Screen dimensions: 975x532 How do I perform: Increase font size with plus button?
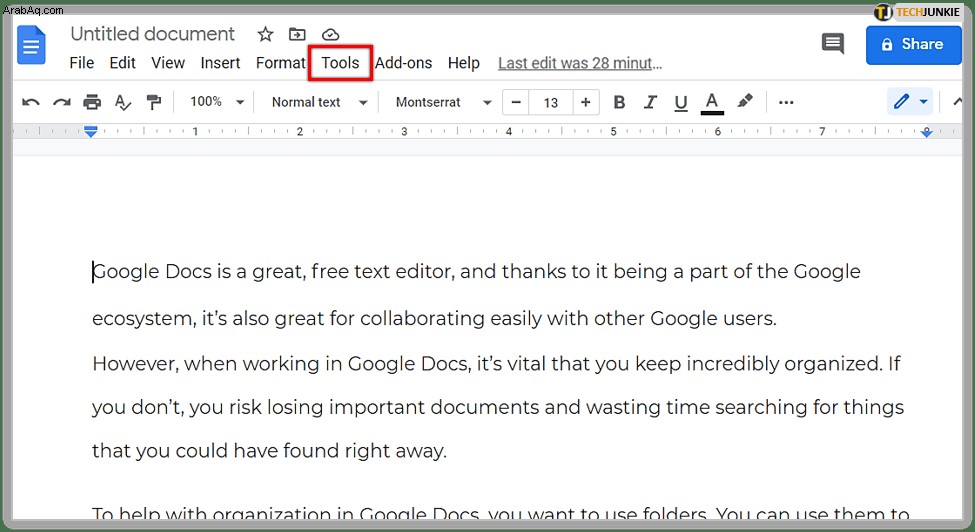point(586,103)
